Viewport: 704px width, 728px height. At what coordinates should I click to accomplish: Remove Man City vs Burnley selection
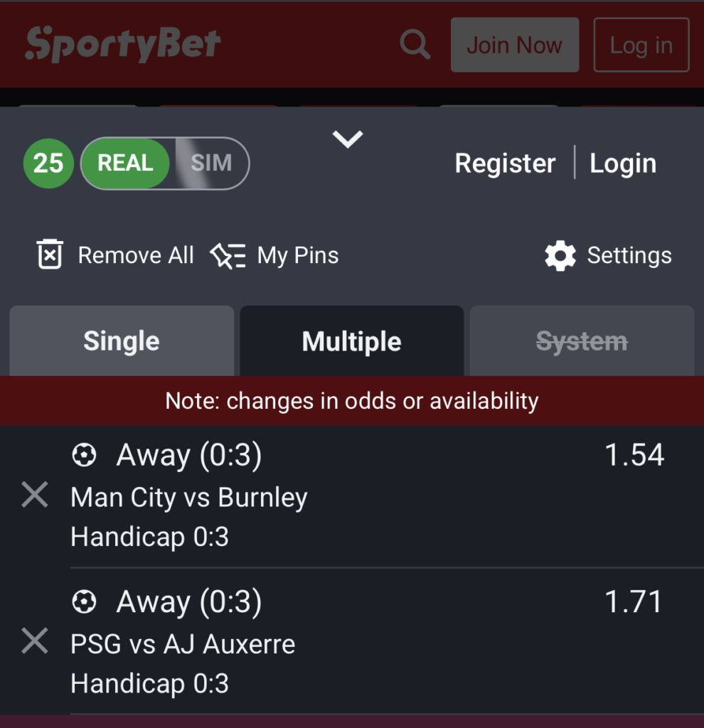point(35,495)
